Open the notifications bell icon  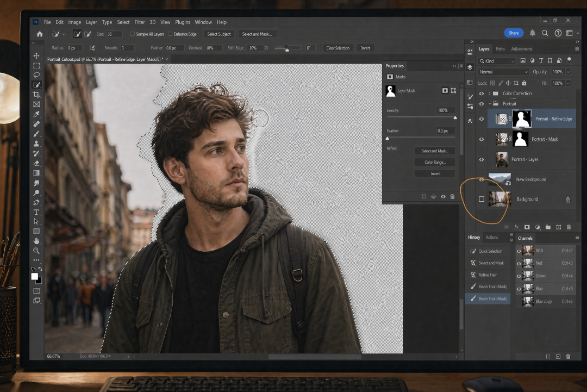(533, 33)
